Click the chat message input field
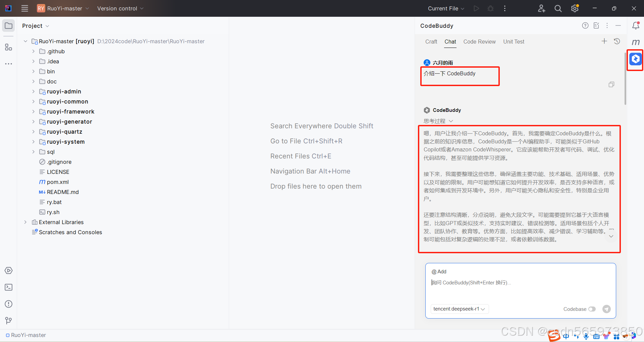 click(x=521, y=283)
